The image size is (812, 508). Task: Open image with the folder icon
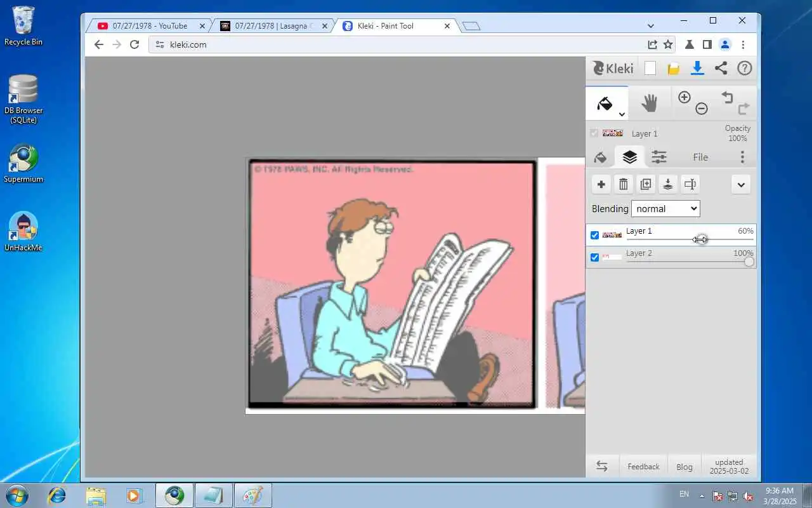pos(674,69)
